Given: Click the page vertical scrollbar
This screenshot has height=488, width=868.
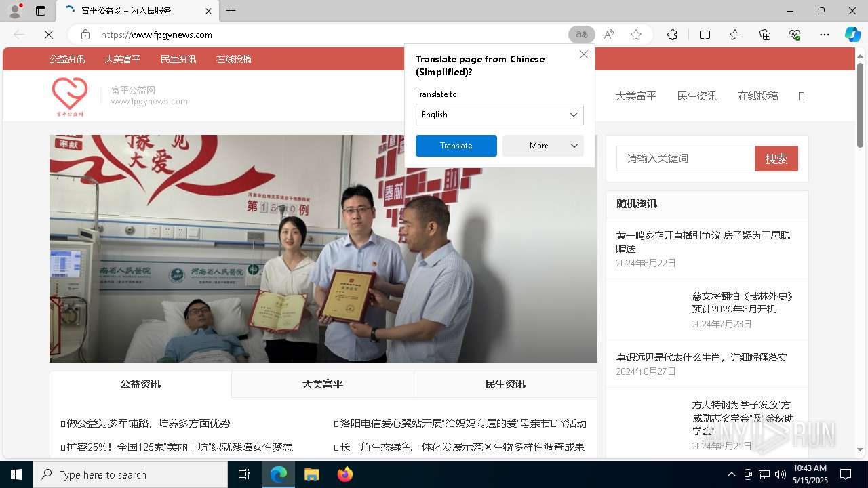Looking at the screenshot, I should coord(861,105).
